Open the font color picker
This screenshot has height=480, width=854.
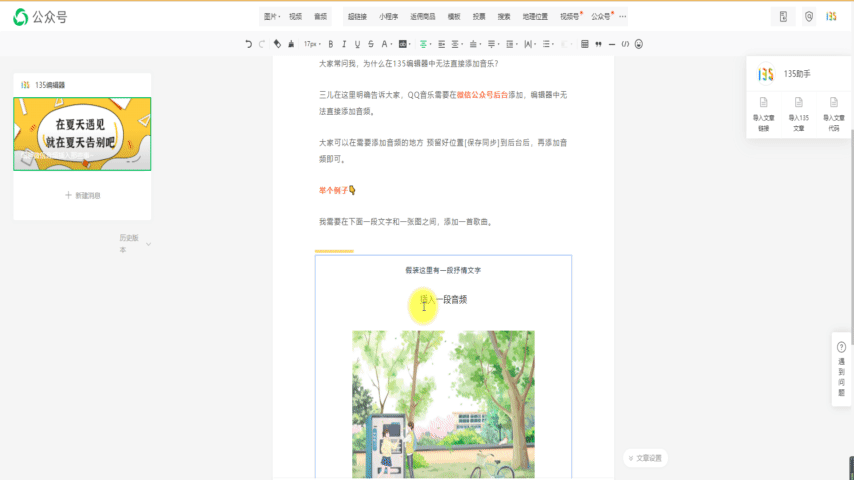point(386,44)
